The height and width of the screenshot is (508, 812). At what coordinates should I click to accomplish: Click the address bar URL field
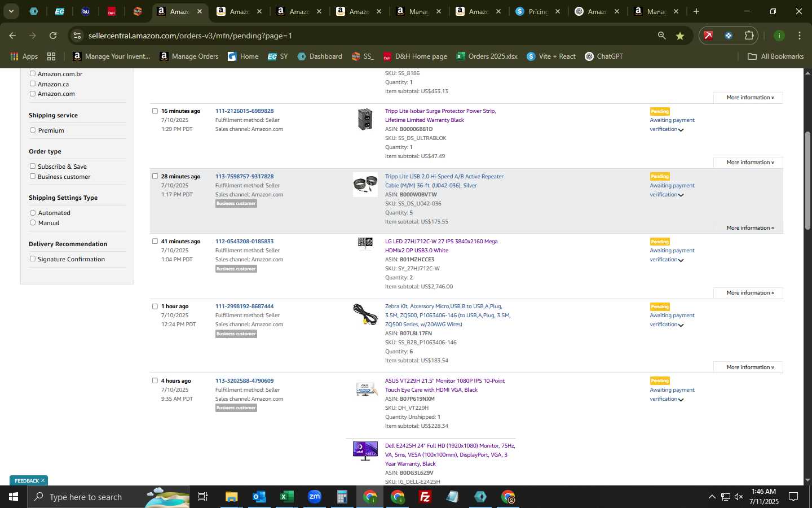pos(367,36)
